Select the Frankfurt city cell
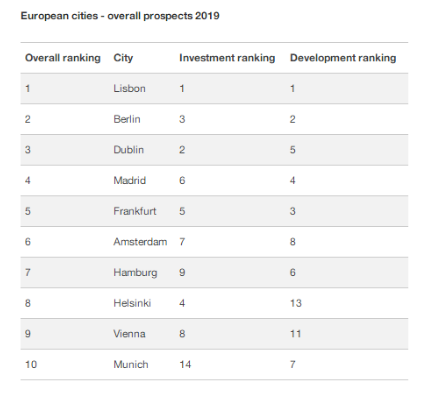The image size is (434, 397). [x=135, y=211]
